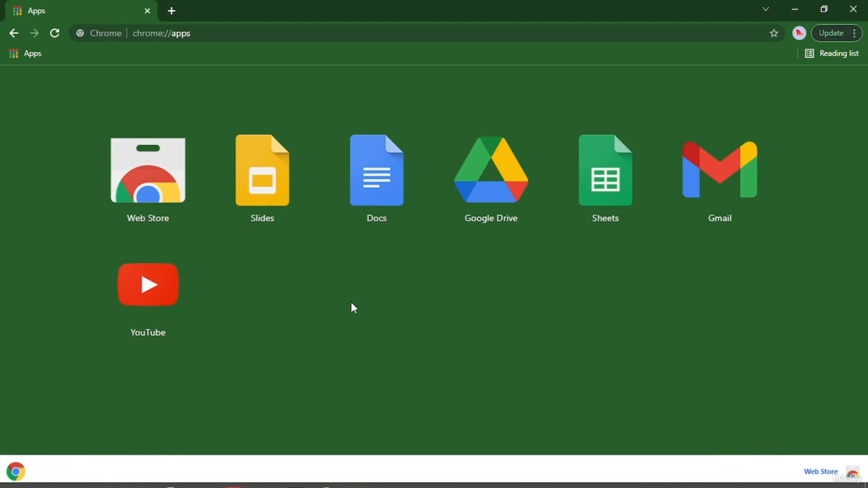Open the Web Store app icon
868x488 pixels.
148,171
